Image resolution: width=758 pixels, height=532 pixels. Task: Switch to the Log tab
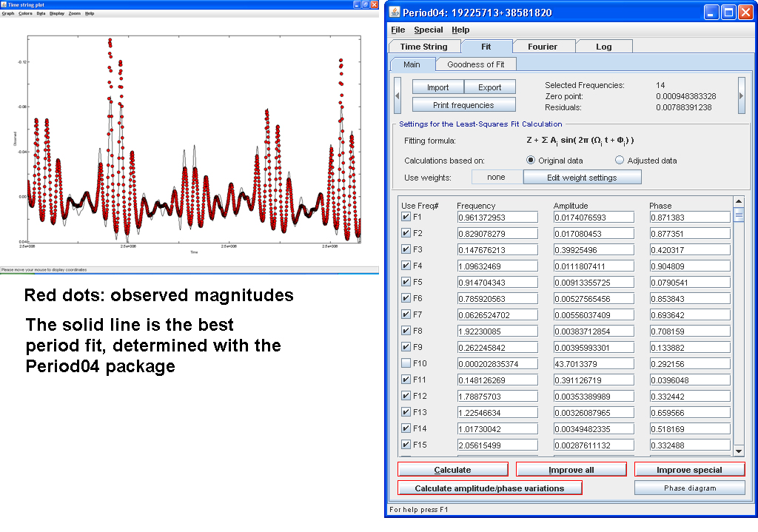(x=604, y=47)
